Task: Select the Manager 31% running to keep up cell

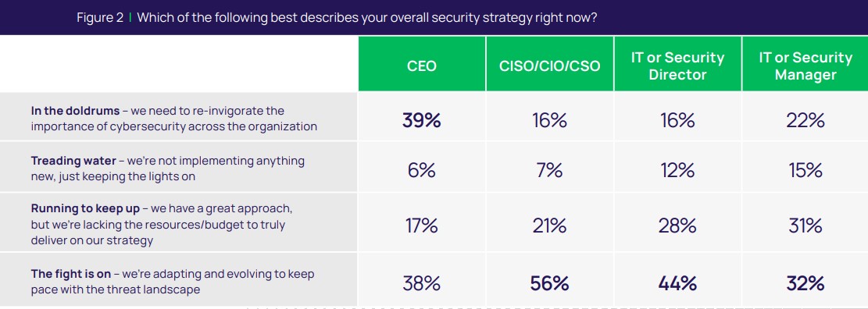Action: pyautogui.click(x=805, y=226)
